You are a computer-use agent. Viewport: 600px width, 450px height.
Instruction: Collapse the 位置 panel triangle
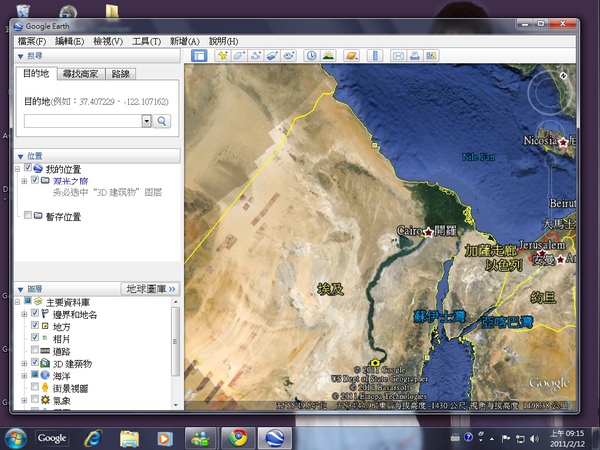(x=21, y=157)
